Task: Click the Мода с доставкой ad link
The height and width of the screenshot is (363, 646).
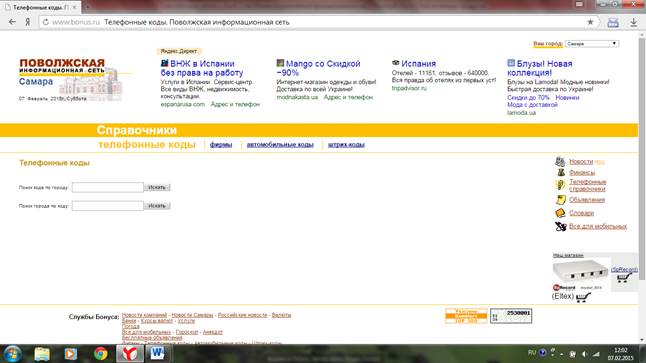Action: coord(532,105)
